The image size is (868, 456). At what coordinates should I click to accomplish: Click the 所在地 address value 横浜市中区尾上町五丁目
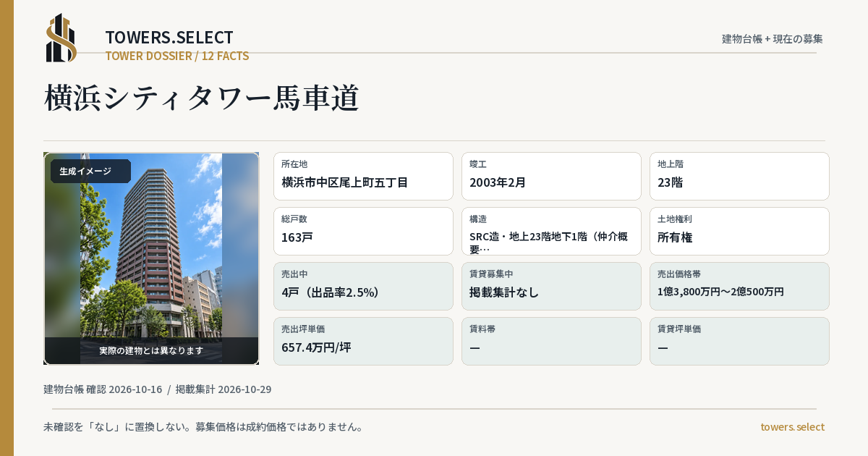pos(345,182)
